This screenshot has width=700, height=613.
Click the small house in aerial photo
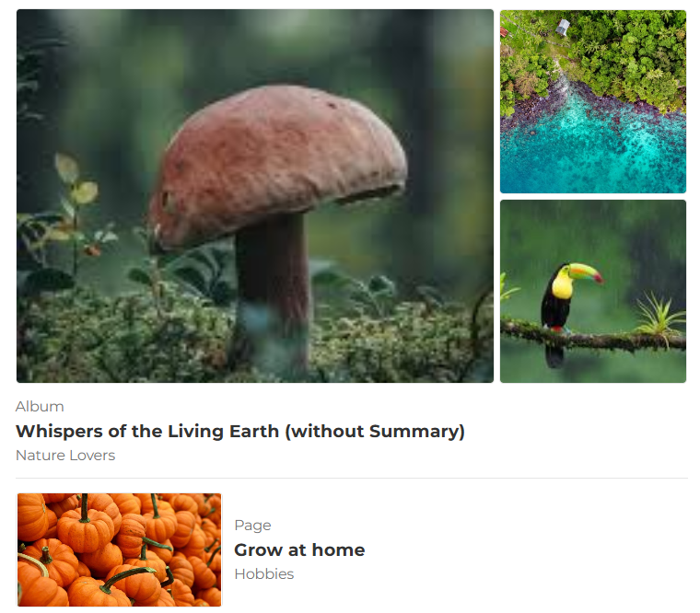(563, 27)
